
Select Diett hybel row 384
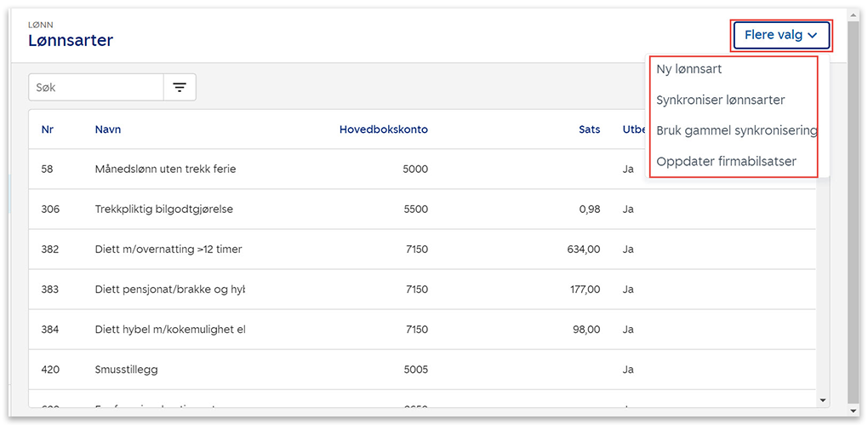click(x=169, y=330)
